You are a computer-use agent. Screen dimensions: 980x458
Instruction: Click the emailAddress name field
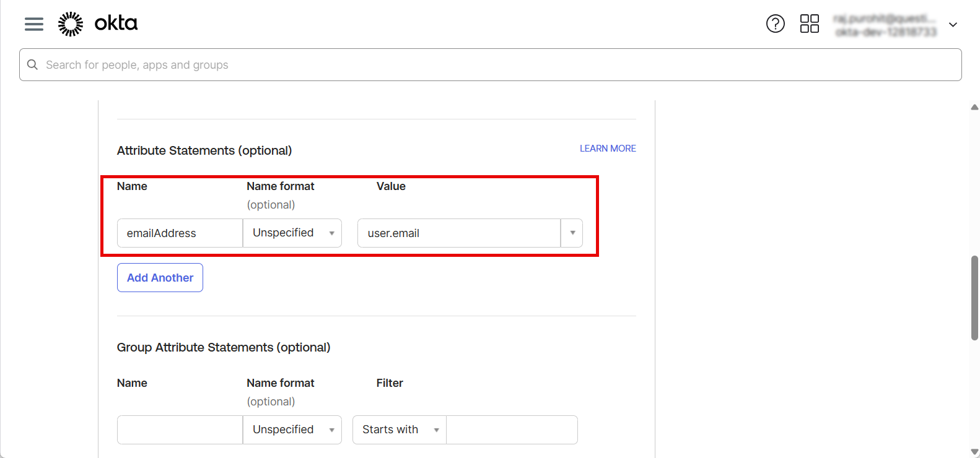pyautogui.click(x=180, y=233)
